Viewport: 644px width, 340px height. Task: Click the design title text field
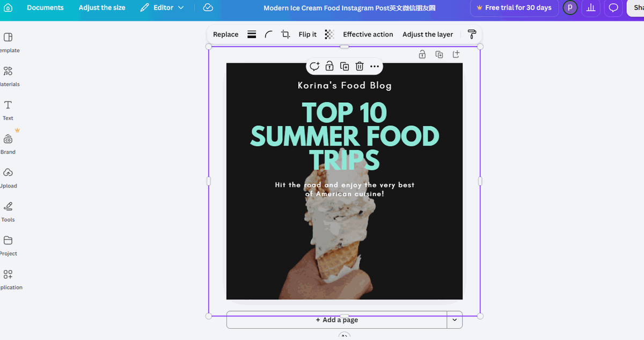tap(349, 8)
